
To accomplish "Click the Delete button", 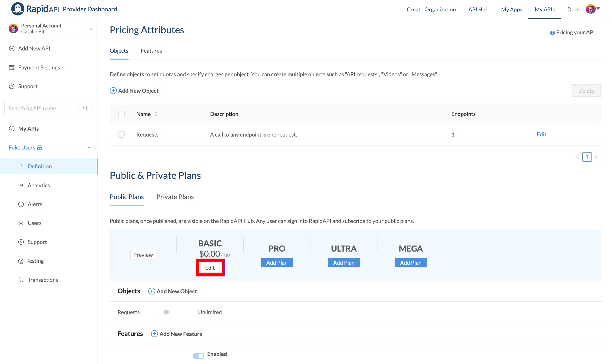I will pyautogui.click(x=586, y=91).
